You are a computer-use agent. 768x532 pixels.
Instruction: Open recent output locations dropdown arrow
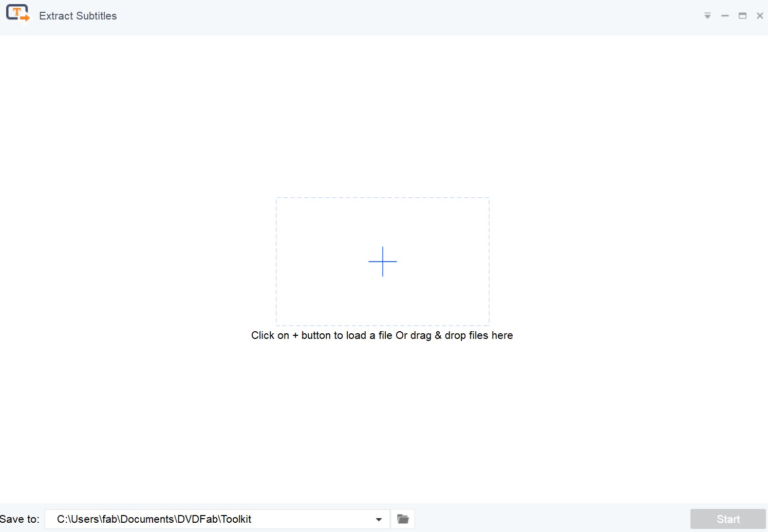[379, 519]
